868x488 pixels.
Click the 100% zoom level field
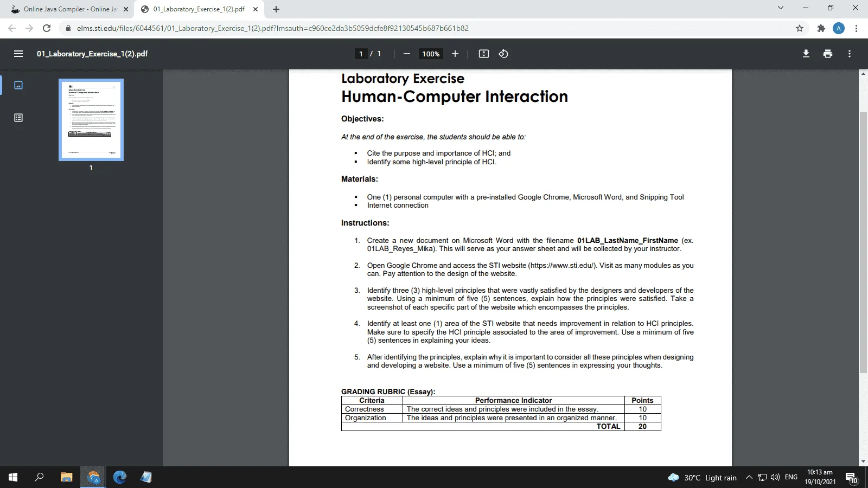click(x=431, y=54)
